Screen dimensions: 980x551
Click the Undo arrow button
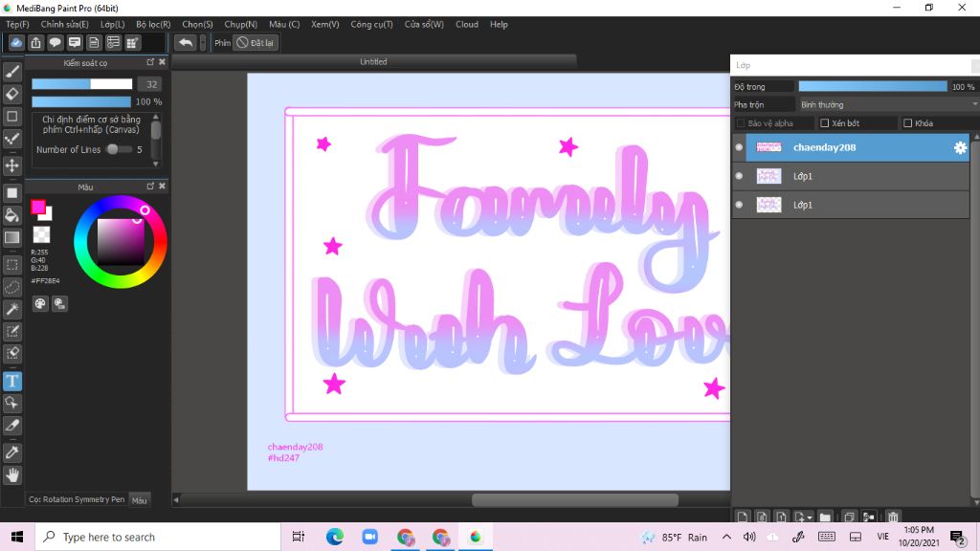(x=185, y=42)
